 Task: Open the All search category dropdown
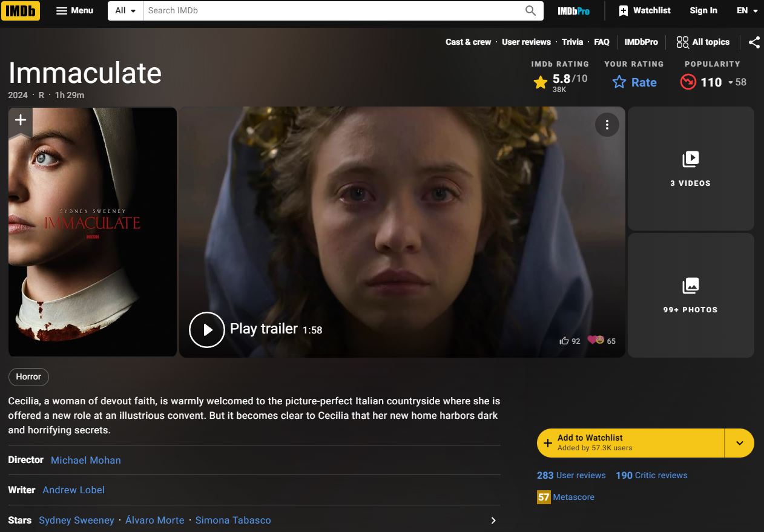point(125,10)
